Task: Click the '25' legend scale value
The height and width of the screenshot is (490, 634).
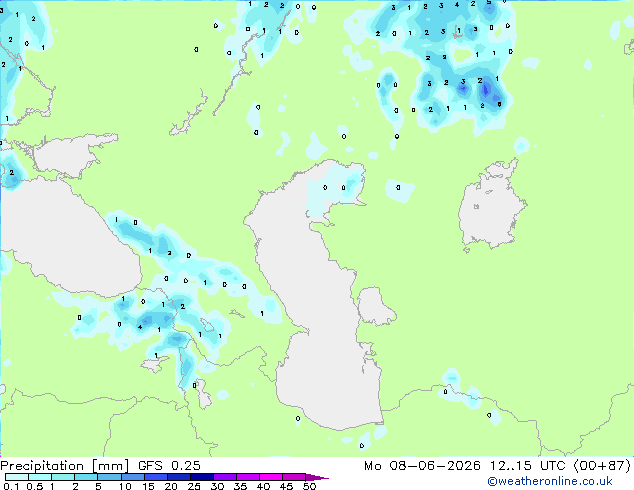Action: click(x=194, y=486)
